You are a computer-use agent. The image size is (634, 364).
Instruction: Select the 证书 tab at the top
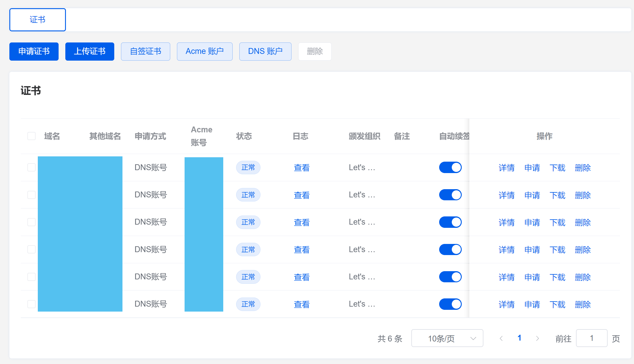pyautogui.click(x=38, y=20)
